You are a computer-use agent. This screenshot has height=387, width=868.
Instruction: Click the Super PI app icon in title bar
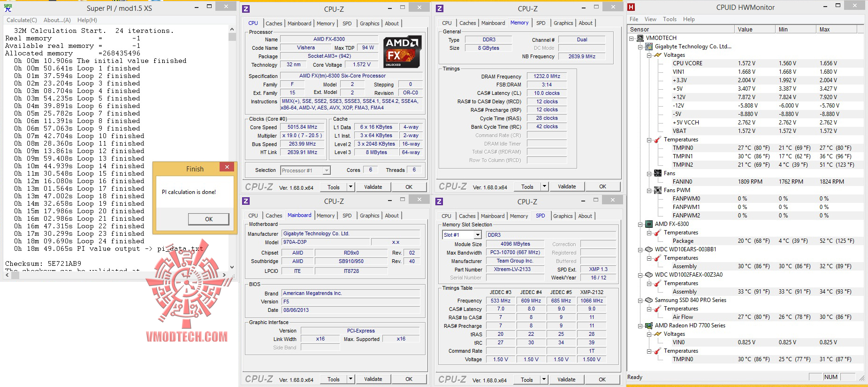click(8, 8)
